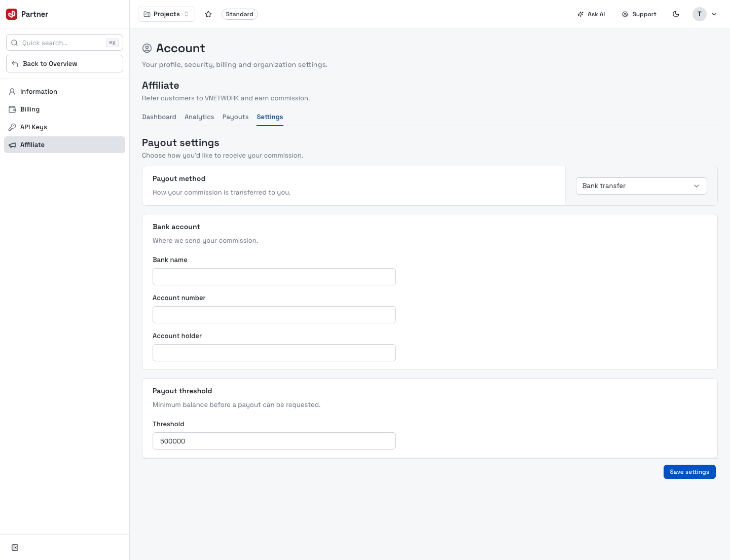Expand the user menu chevron
Image resolution: width=730 pixels, height=560 pixels.
(x=714, y=14)
